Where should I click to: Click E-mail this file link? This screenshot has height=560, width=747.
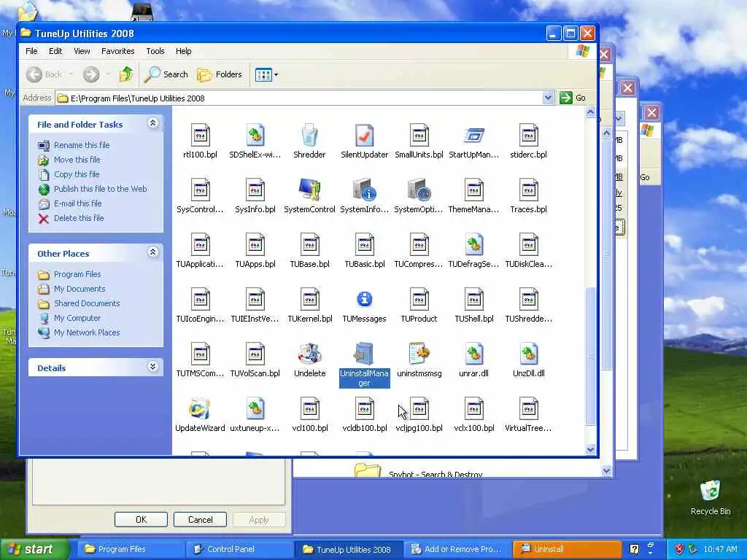[77, 203]
